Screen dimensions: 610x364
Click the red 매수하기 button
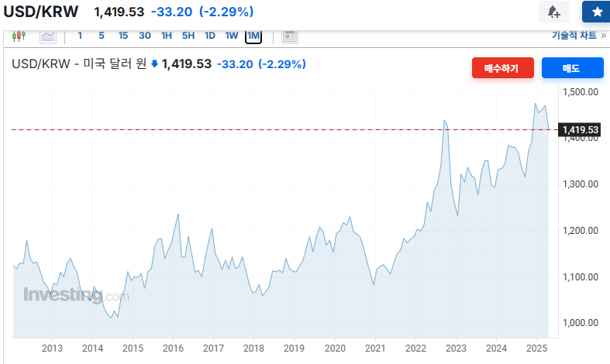(502, 68)
